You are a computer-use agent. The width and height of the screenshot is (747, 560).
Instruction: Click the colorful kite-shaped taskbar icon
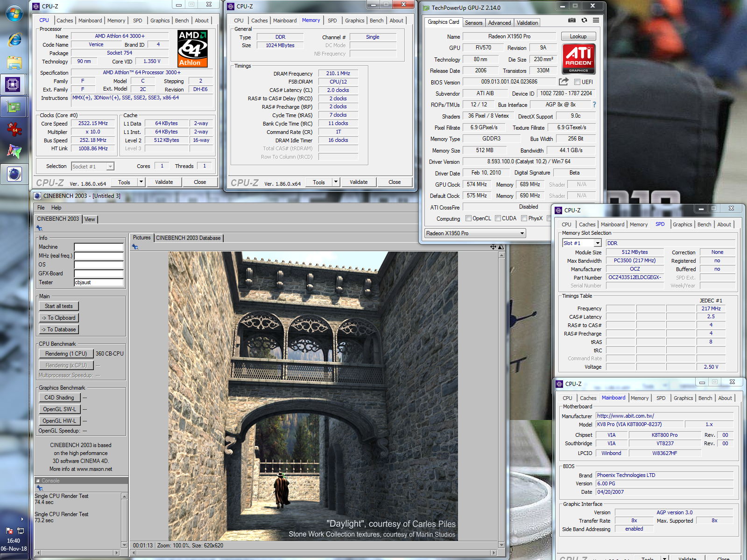[x=14, y=151]
